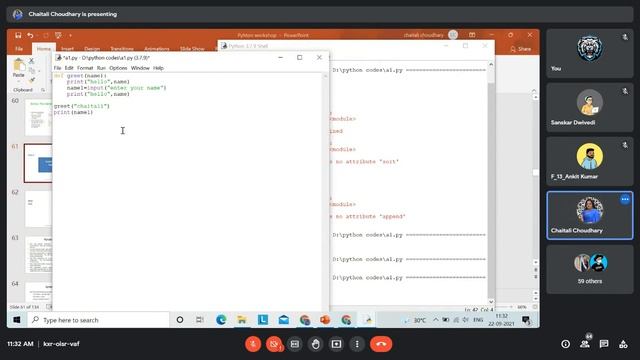Switch to Python IDLE taskbar icon
The height and width of the screenshot is (360, 640).
(368, 320)
